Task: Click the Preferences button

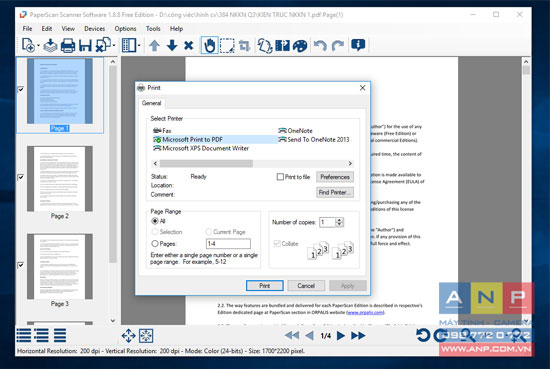Action: point(335,177)
